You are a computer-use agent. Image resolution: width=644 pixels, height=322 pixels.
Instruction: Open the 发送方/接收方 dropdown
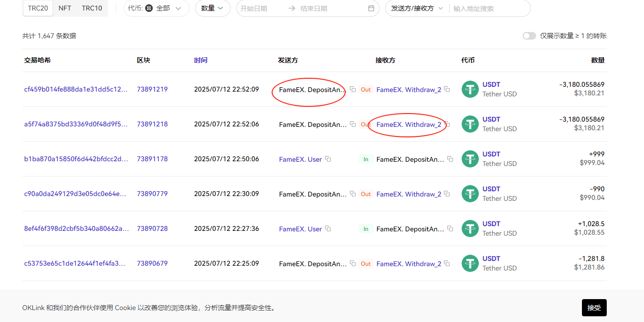pyautogui.click(x=417, y=8)
